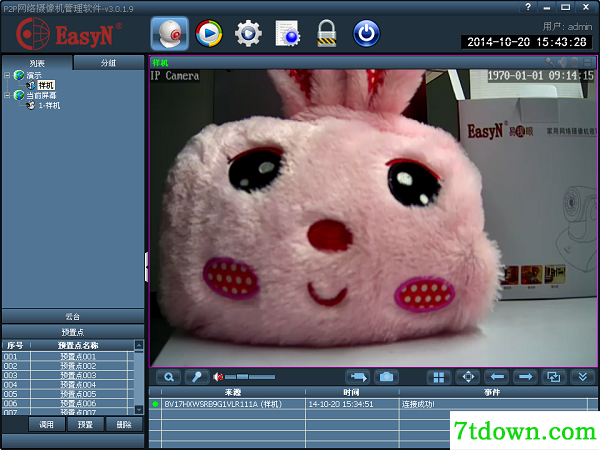Click preset list scroll down arrow
Image resolution: width=600 pixels, height=450 pixels.
pos(139,409)
